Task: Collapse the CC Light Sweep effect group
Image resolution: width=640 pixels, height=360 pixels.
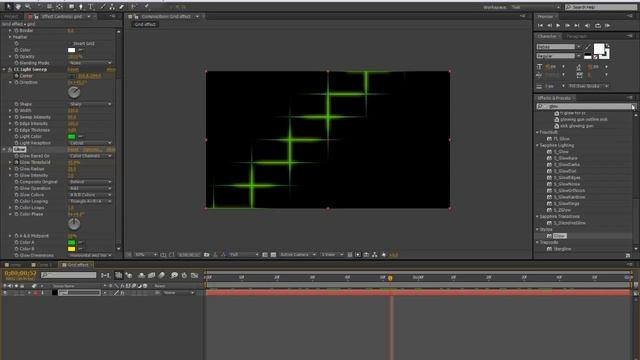Action: click(x=4, y=69)
